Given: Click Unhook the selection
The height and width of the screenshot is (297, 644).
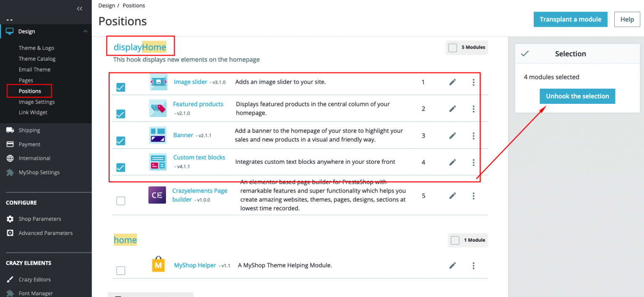Looking at the screenshot, I should pyautogui.click(x=577, y=96).
